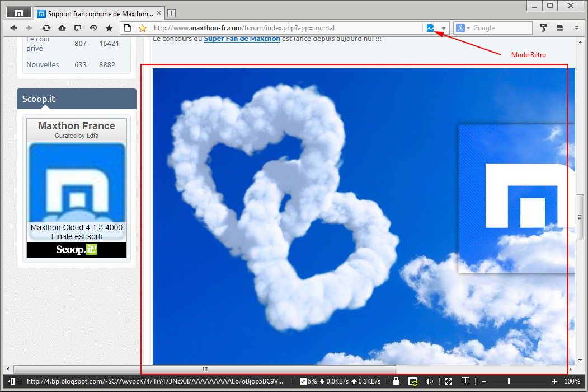The width and height of the screenshot is (588, 392).
Task: Expand toolbar overflow arrow
Action: [577, 28]
